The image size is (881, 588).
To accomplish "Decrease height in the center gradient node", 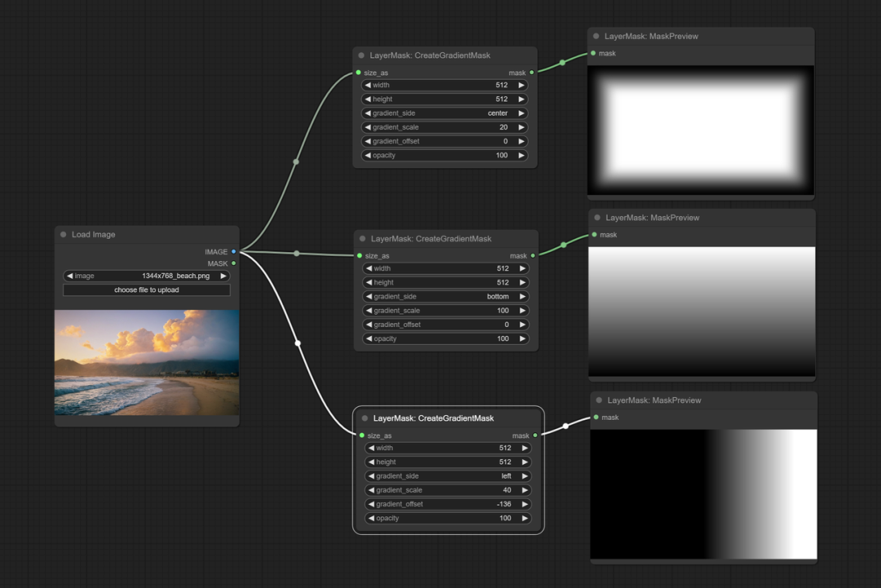I will click(367, 99).
